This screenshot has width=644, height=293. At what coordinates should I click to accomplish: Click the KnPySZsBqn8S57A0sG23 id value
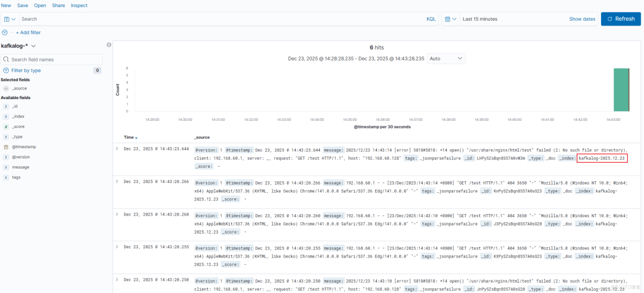[517, 191]
